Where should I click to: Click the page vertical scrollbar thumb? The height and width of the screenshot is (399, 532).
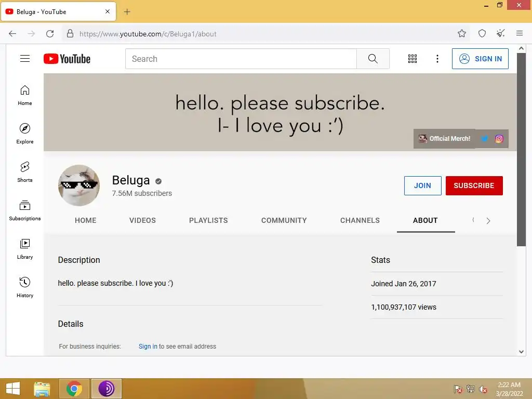pyautogui.click(x=521, y=150)
